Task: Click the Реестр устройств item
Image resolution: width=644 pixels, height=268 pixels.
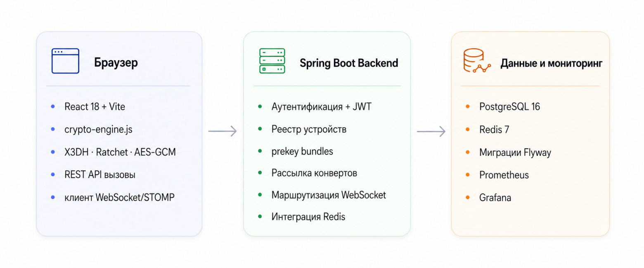Action: (x=309, y=129)
